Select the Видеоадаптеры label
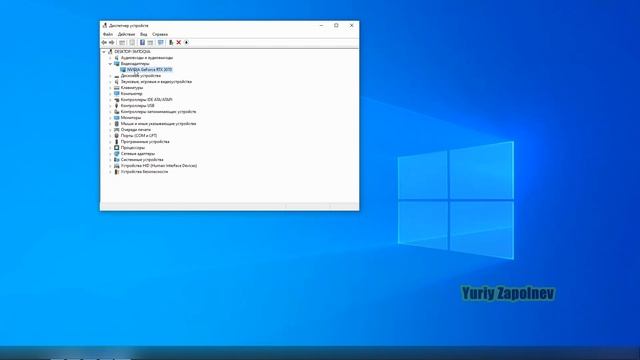This screenshot has height=360, width=640. 135,64
